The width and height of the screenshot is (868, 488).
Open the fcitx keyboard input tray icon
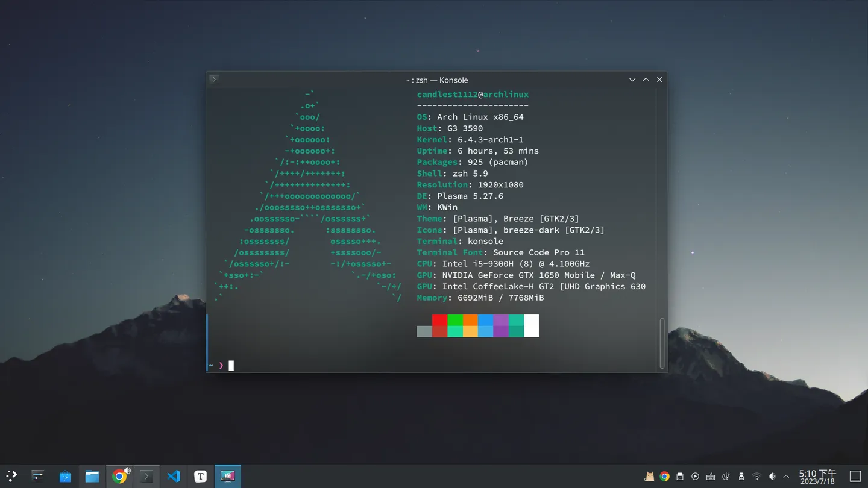[x=710, y=476]
